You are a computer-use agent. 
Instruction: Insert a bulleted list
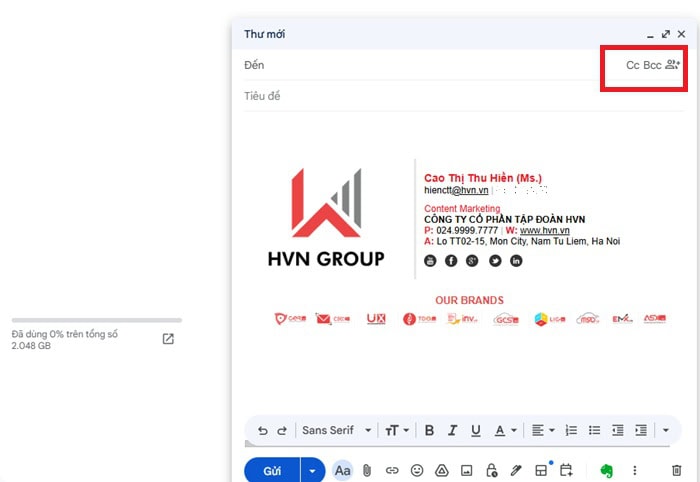(594, 431)
